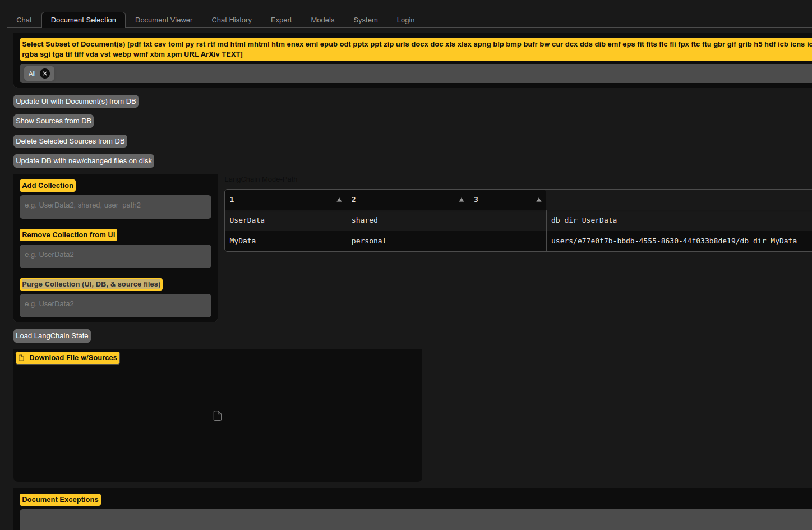812x530 pixels.
Task: Open the Models tab
Action: pyautogui.click(x=322, y=20)
